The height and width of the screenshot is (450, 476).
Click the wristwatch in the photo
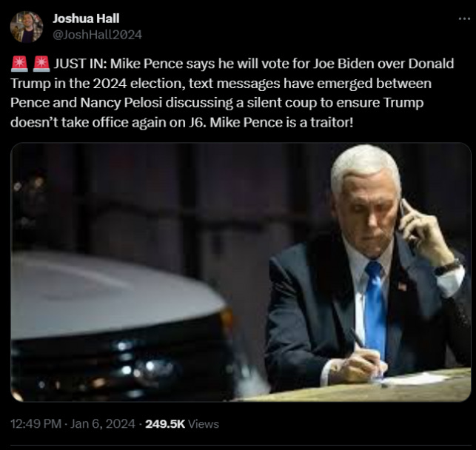pyautogui.click(x=447, y=268)
